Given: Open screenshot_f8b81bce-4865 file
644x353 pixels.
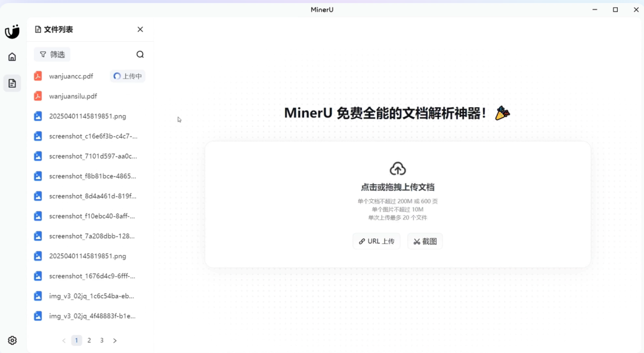Looking at the screenshot, I should (x=92, y=176).
